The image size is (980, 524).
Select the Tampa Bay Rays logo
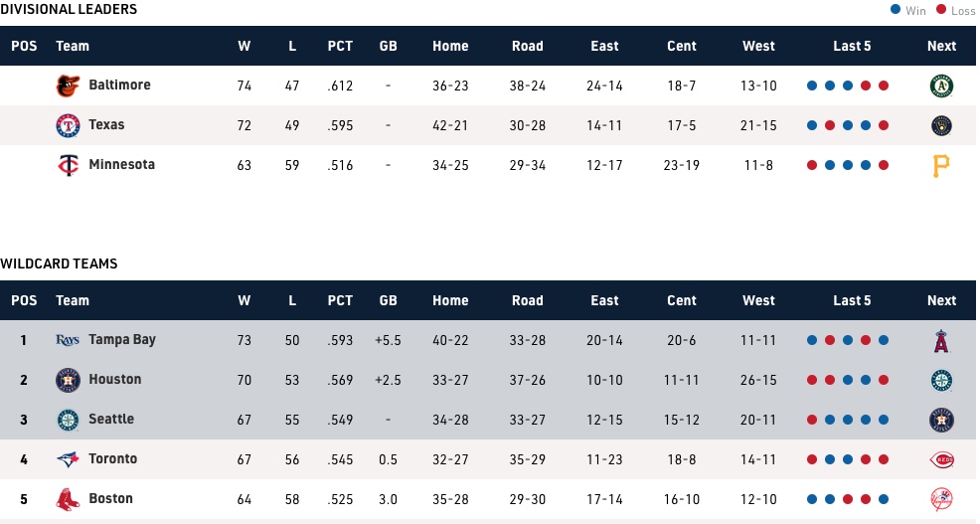pyautogui.click(x=67, y=340)
